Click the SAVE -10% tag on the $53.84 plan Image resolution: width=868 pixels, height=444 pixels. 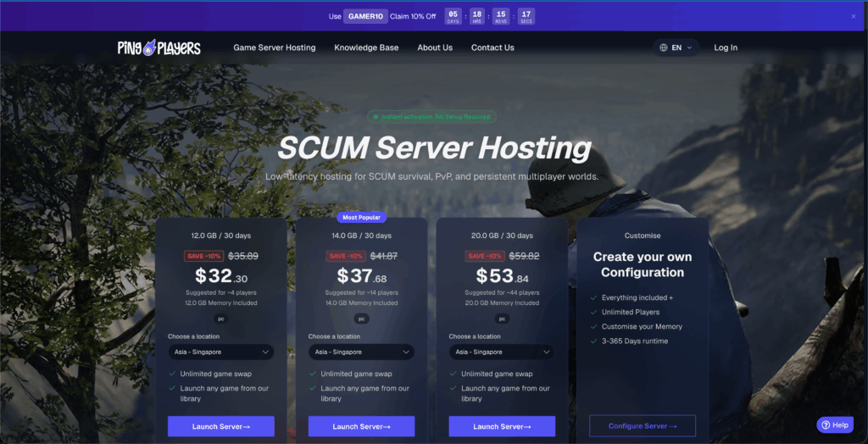[485, 256]
